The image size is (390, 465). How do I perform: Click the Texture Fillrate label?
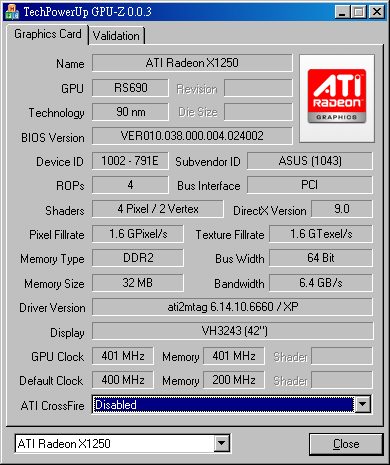pyautogui.click(x=230, y=235)
